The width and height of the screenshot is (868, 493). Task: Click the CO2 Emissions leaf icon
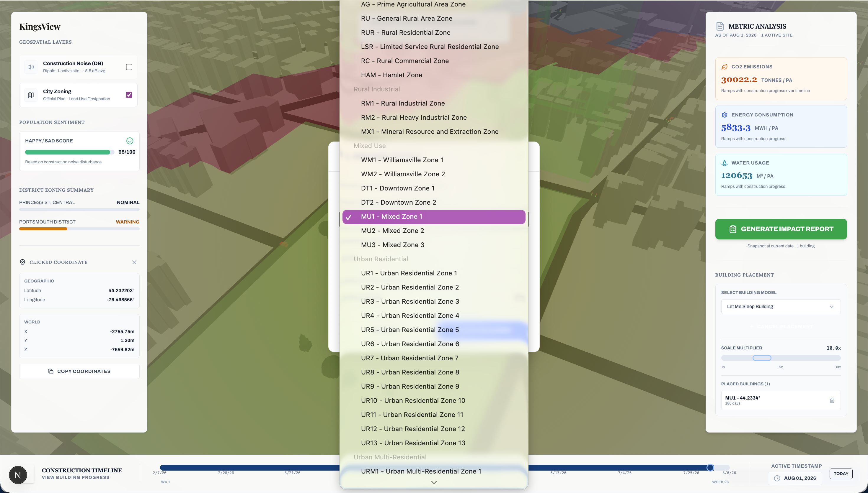[724, 67]
